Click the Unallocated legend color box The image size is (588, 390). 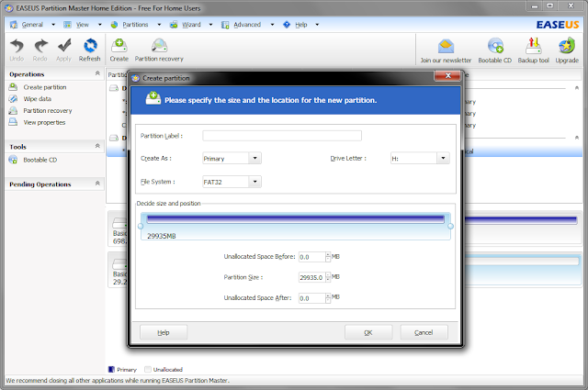[148, 370]
